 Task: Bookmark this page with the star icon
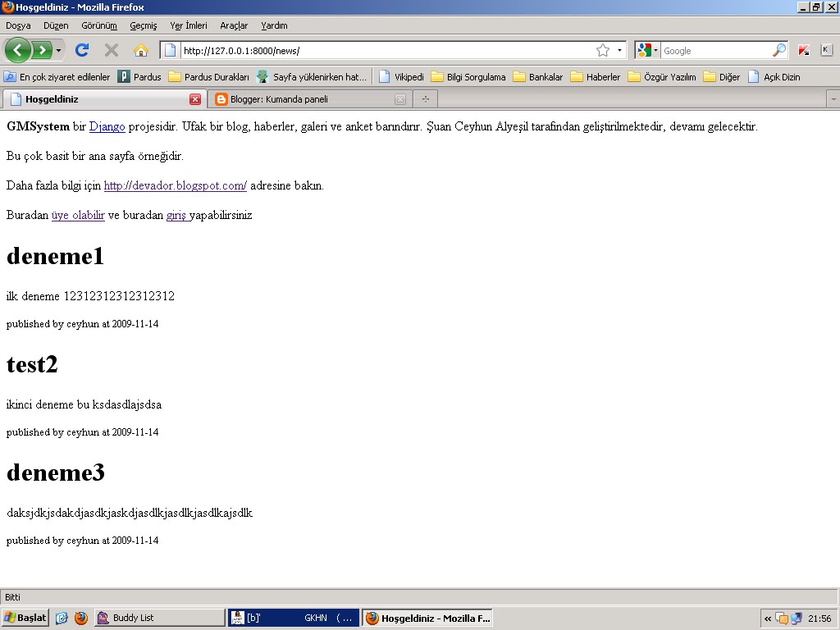click(x=603, y=50)
